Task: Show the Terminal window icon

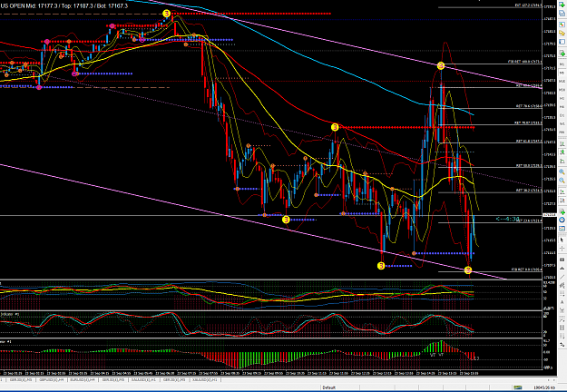Action: 562,42
